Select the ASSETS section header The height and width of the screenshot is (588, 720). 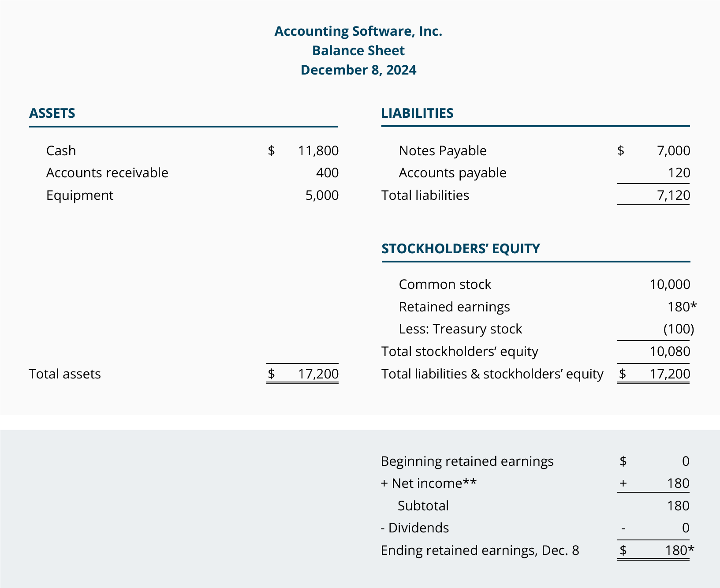coord(52,113)
